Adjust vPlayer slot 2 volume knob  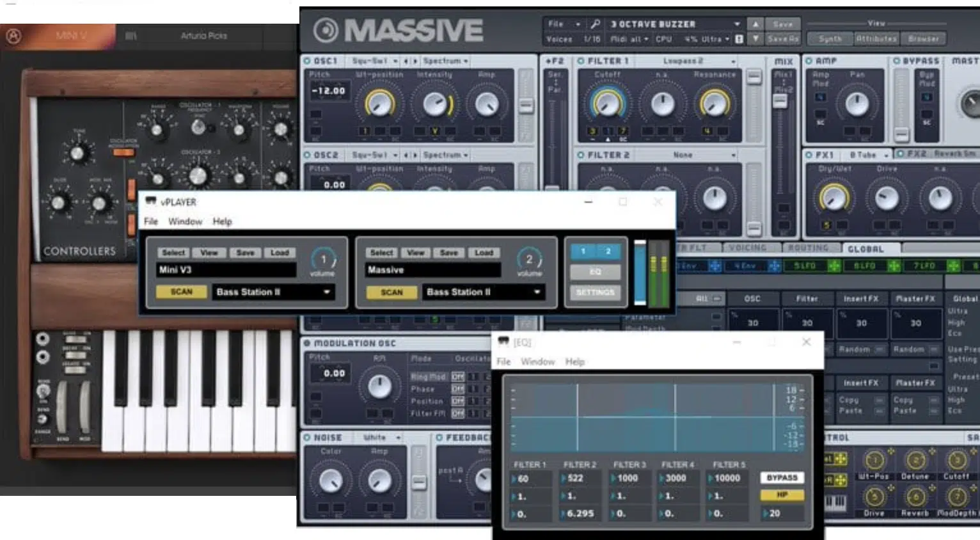[x=530, y=259]
